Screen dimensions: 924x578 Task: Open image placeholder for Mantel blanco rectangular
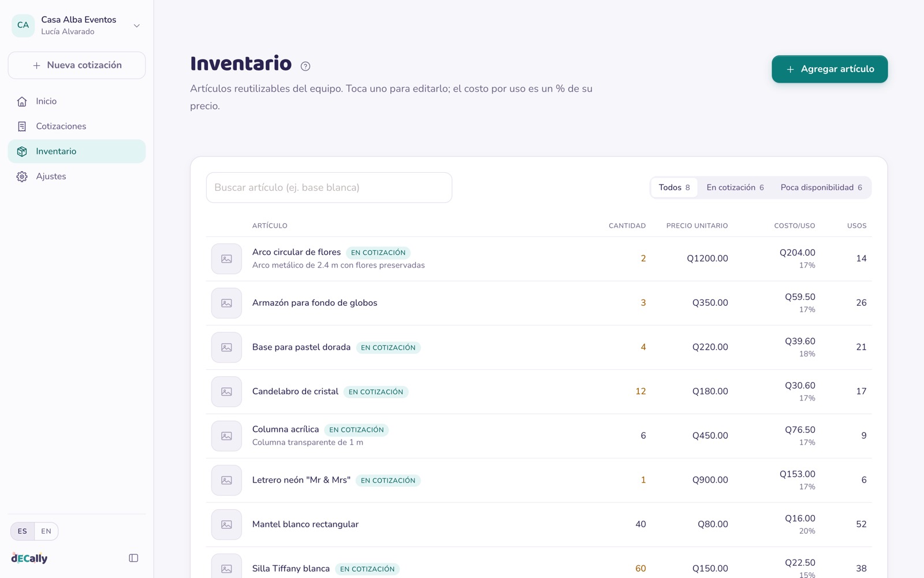226,525
